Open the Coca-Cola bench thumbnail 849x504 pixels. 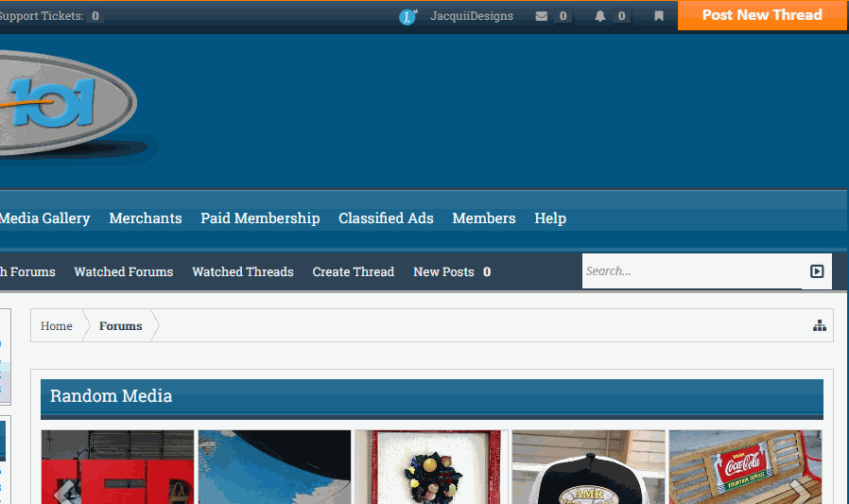tap(746, 467)
